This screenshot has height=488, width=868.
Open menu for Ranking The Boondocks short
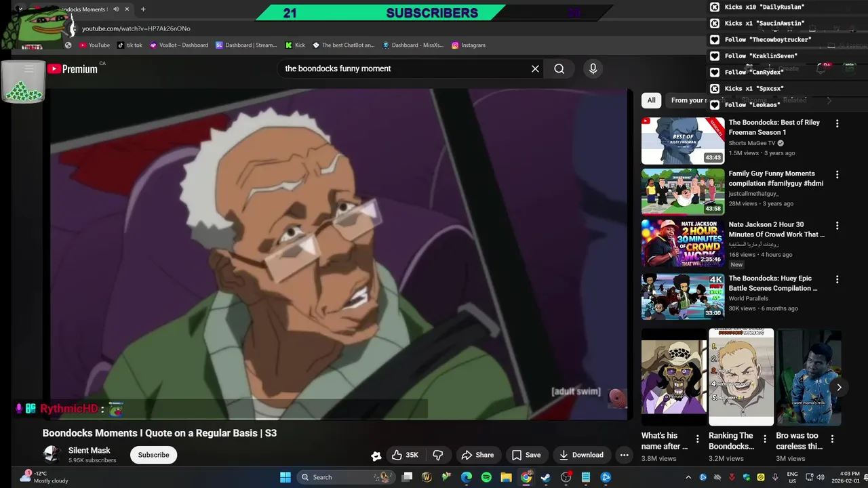[x=765, y=439]
